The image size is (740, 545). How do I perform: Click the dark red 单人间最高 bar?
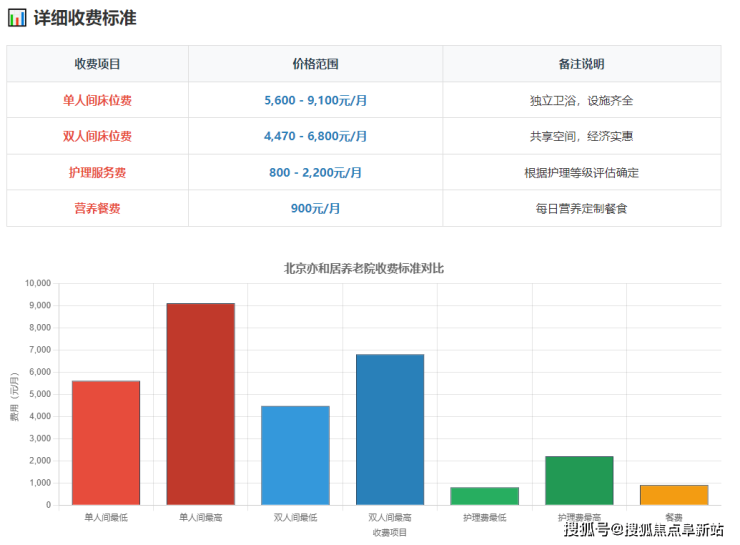pyautogui.click(x=201, y=404)
